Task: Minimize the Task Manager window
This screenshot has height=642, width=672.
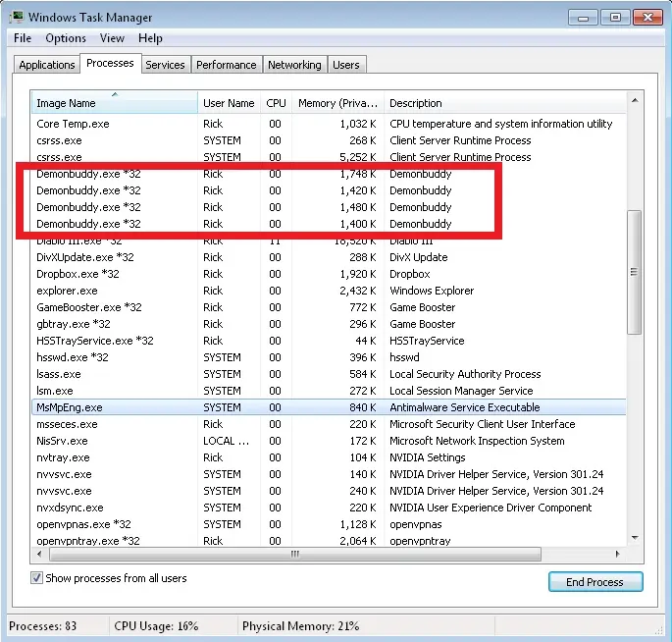Action: tap(583, 18)
